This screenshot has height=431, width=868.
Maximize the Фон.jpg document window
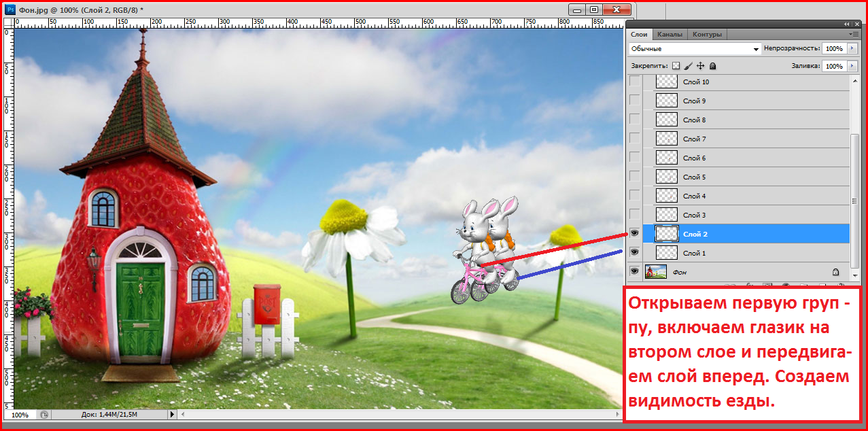pos(594,9)
